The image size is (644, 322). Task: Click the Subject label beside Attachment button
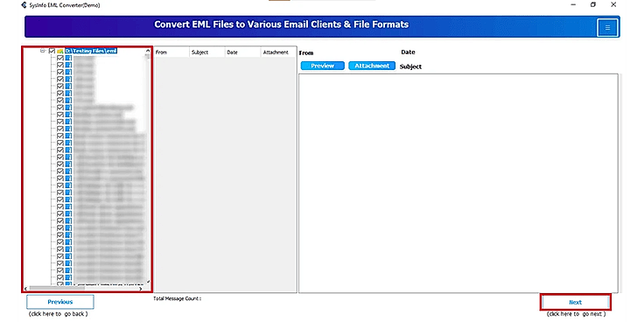410,66
